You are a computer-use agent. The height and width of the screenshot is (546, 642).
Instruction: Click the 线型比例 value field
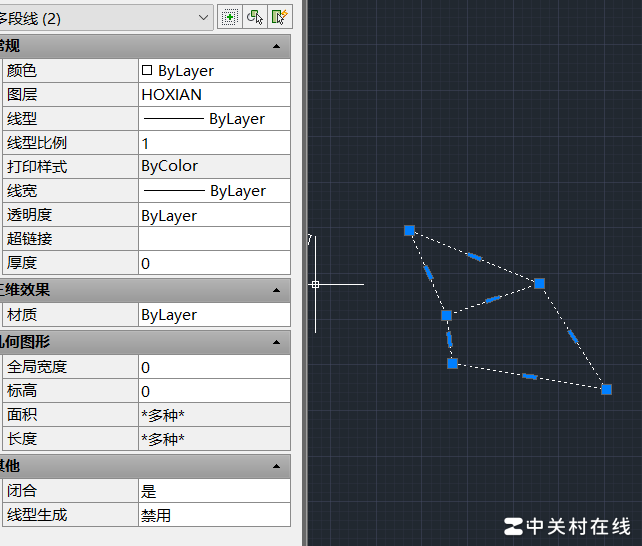click(214, 143)
